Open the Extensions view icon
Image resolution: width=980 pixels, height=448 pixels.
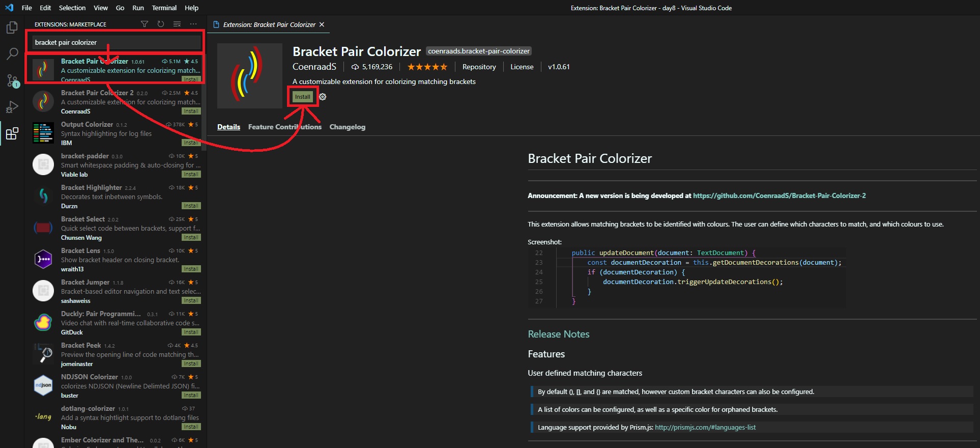coord(12,134)
